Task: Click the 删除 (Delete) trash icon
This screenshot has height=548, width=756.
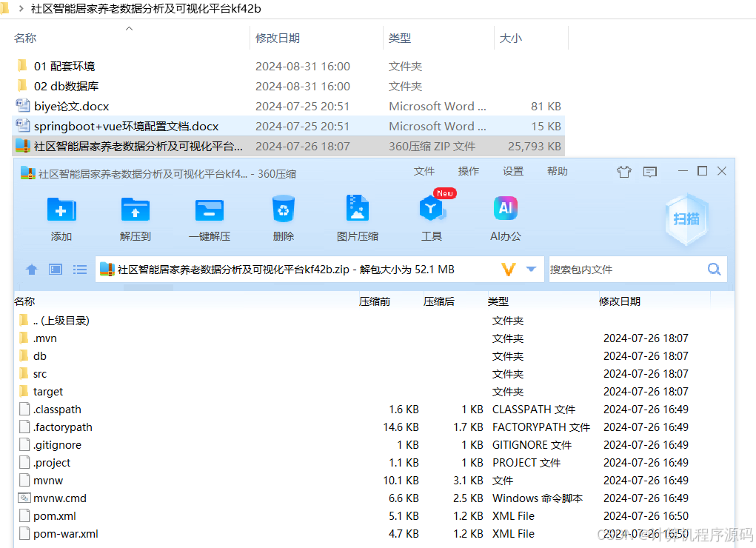Action: point(283,209)
